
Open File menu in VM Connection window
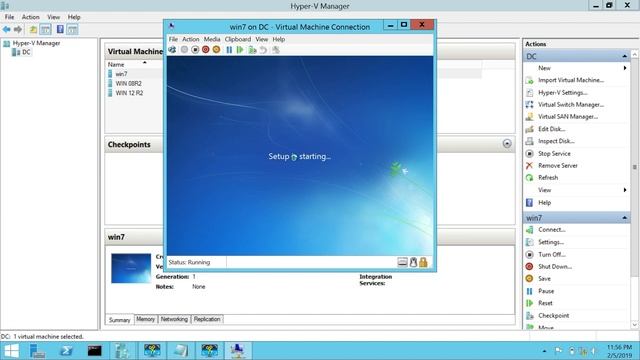173,39
